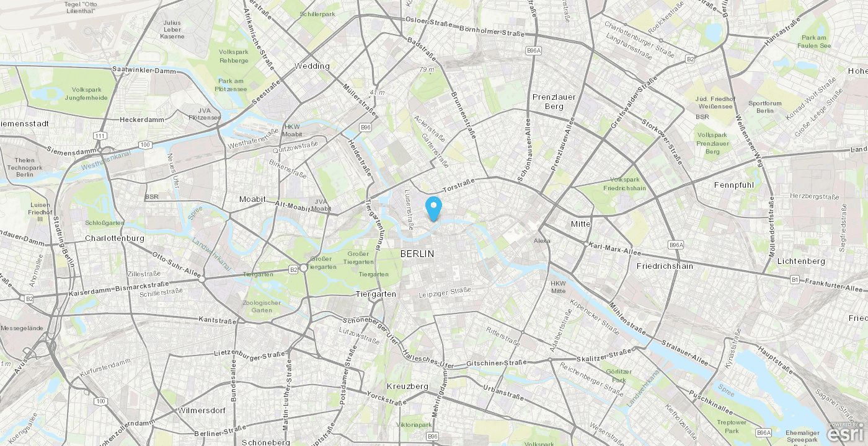The height and width of the screenshot is (446, 868).
Task: Click the B96A shield near Friedrichshain label
Action: point(676,245)
